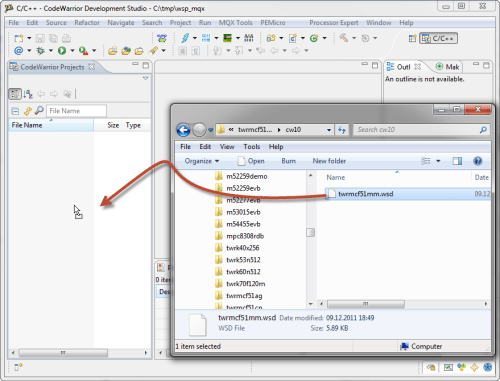Open the PEMicro menu
This screenshot has height=381, width=500.
(x=273, y=23)
